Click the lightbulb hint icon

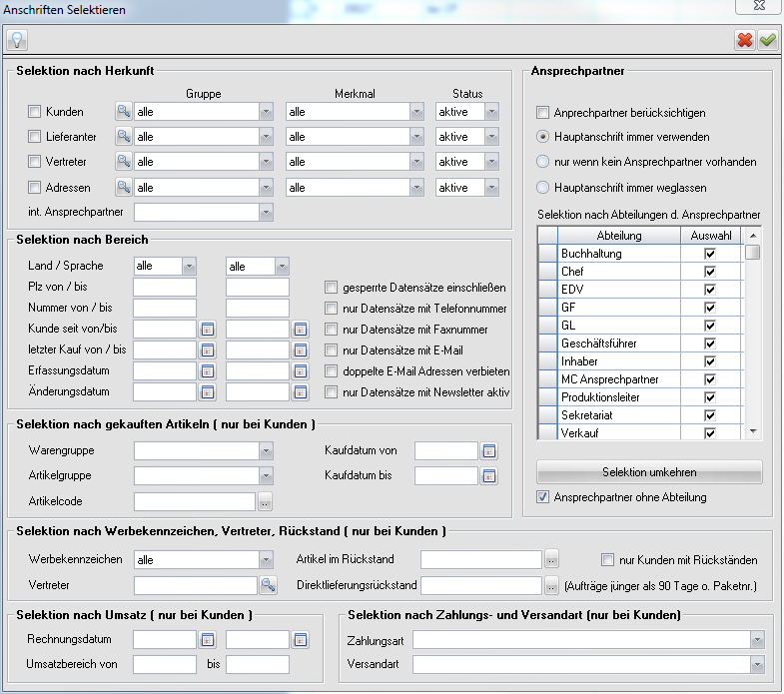[17, 40]
